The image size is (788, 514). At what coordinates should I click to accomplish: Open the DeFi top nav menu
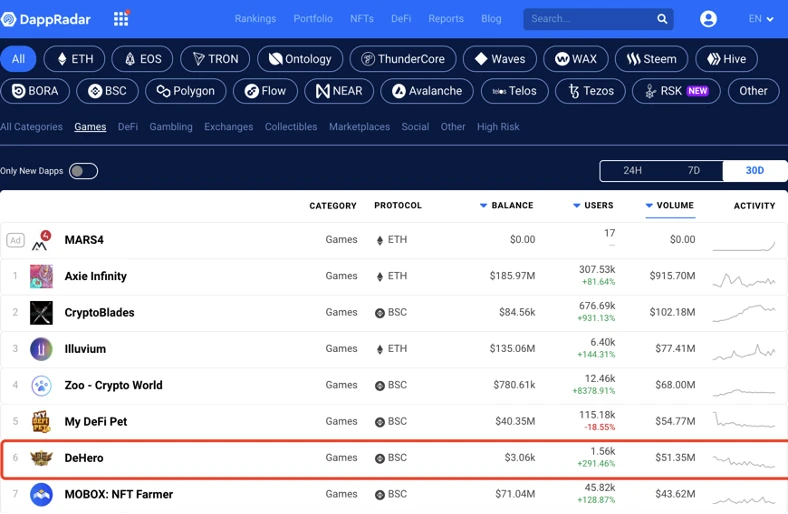(x=401, y=19)
